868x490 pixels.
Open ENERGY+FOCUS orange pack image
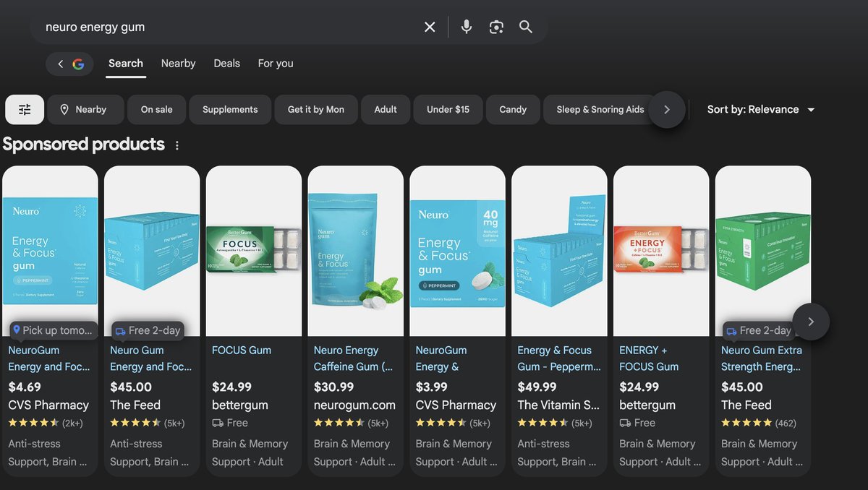pyautogui.click(x=661, y=251)
